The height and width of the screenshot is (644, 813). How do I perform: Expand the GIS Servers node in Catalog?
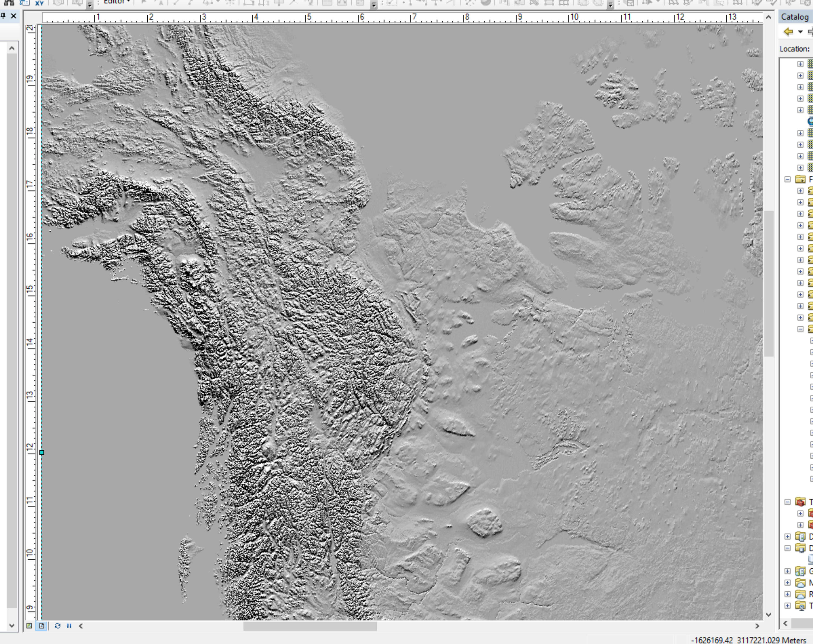point(787,571)
